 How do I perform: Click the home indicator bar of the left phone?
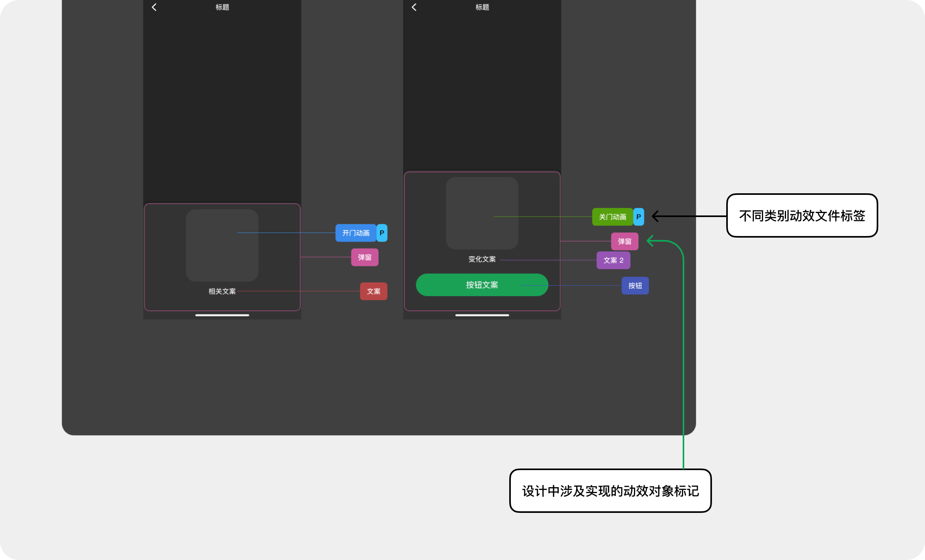pyautogui.click(x=222, y=315)
